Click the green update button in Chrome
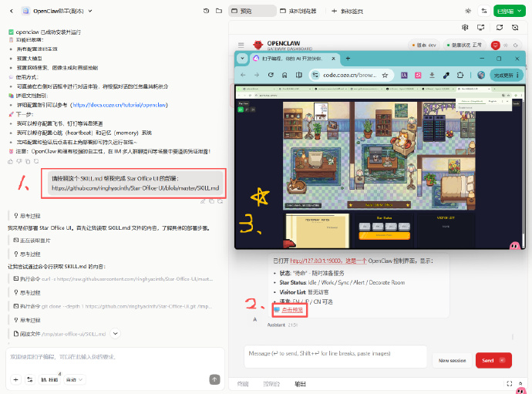 coord(507,75)
